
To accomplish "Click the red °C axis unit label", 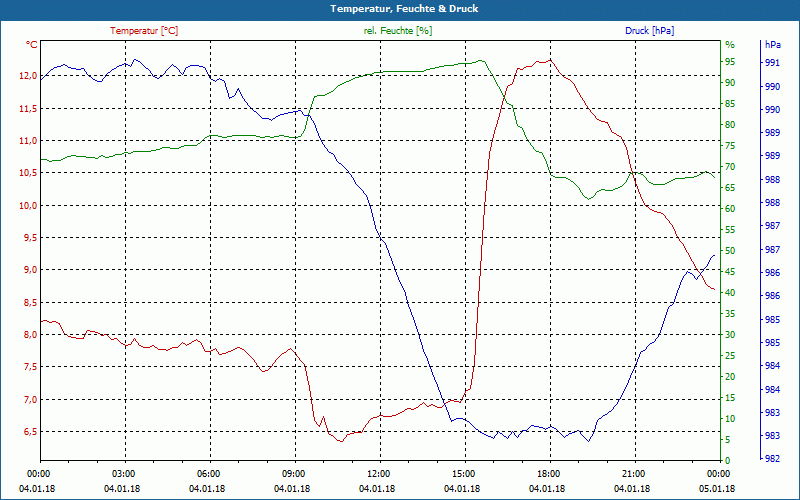I will (x=31, y=45).
